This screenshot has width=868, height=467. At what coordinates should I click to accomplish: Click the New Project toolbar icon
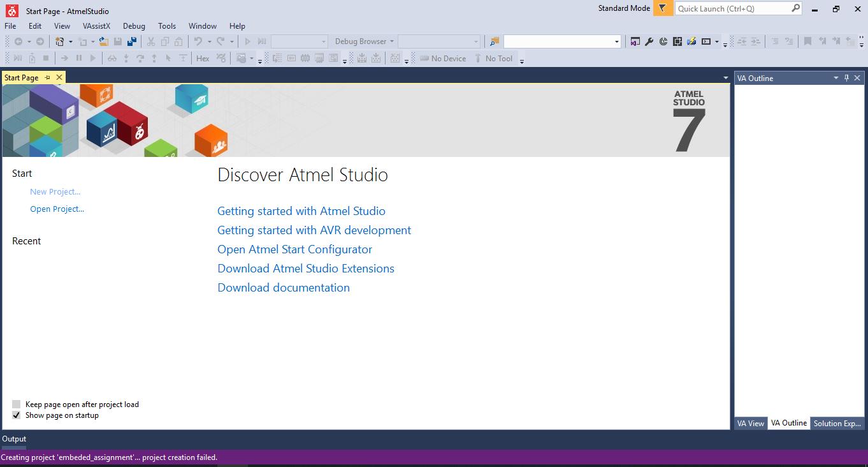click(x=60, y=41)
